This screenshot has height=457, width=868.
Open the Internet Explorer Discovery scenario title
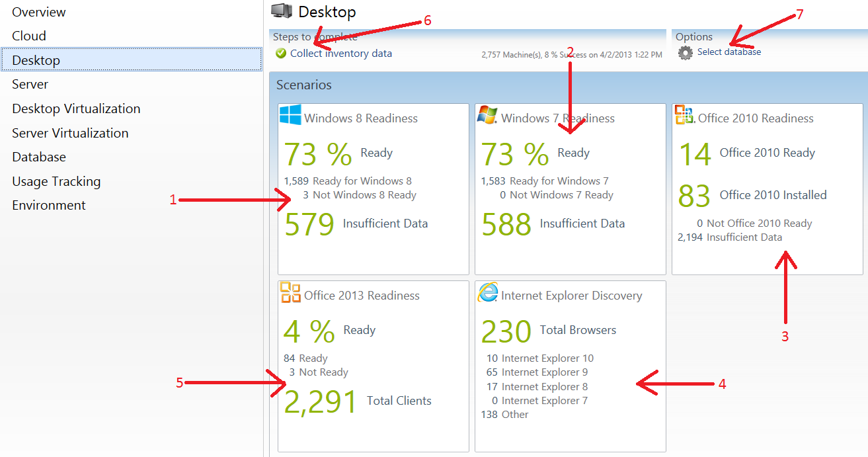click(572, 296)
